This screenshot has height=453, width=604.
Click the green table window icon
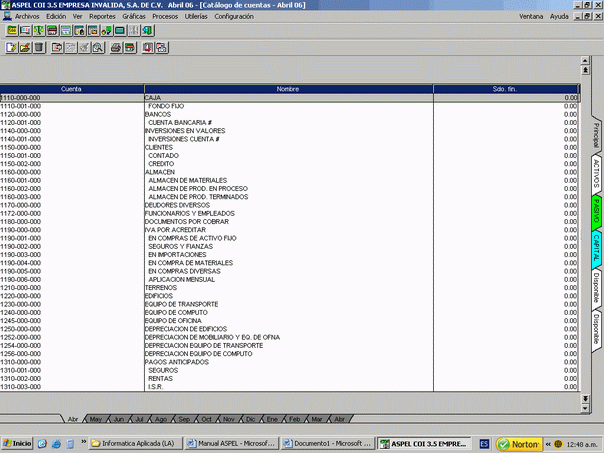coord(66,30)
